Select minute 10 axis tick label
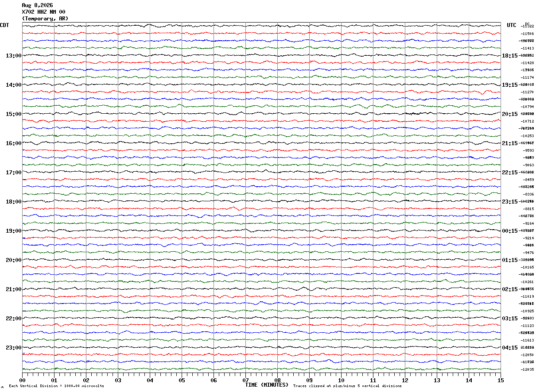This screenshot has width=536, height=392. click(341, 380)
